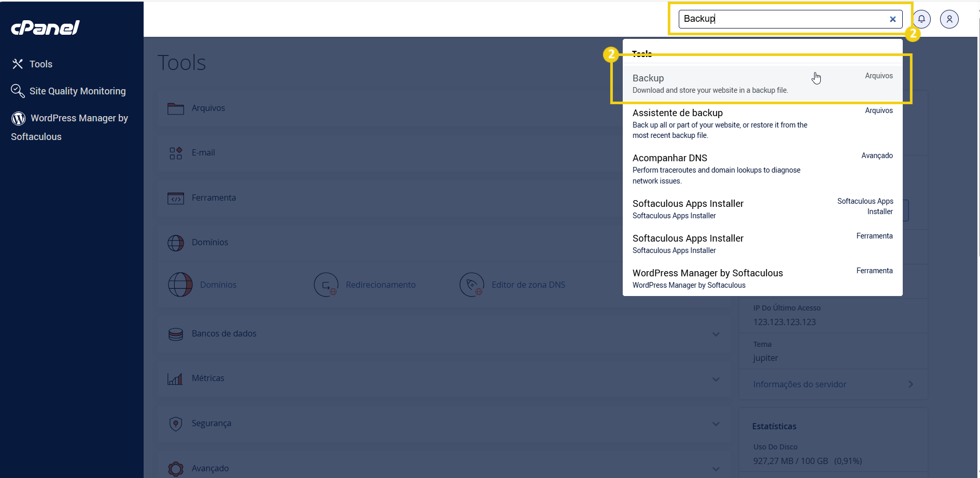Image resolution: width=980 pixels, height=478 pixels.
Task: Click the WordPress logo icon in sidebar
Action: point(19,118)
